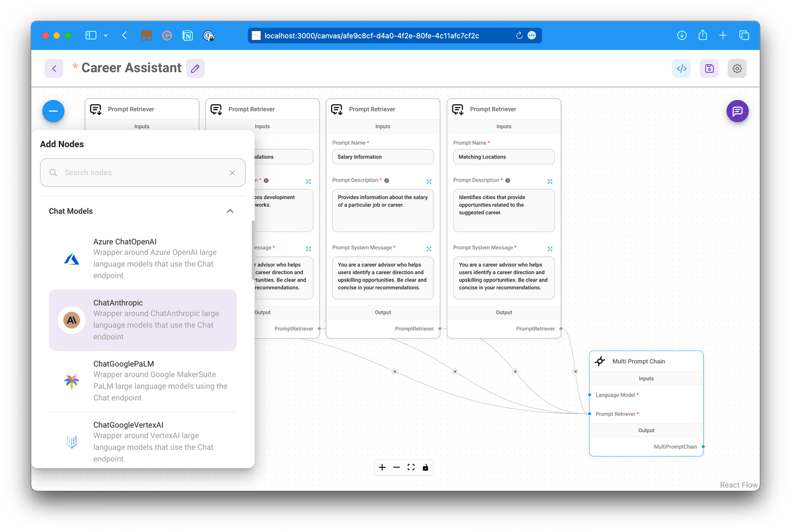Viewport: 791px width, 532px height.
Task: Open chatflow settings gear
Action: 737,68
